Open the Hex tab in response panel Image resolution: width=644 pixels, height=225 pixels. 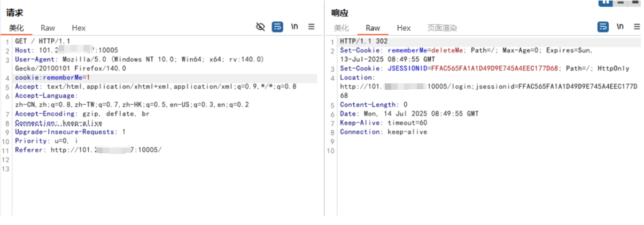point(404,28)
